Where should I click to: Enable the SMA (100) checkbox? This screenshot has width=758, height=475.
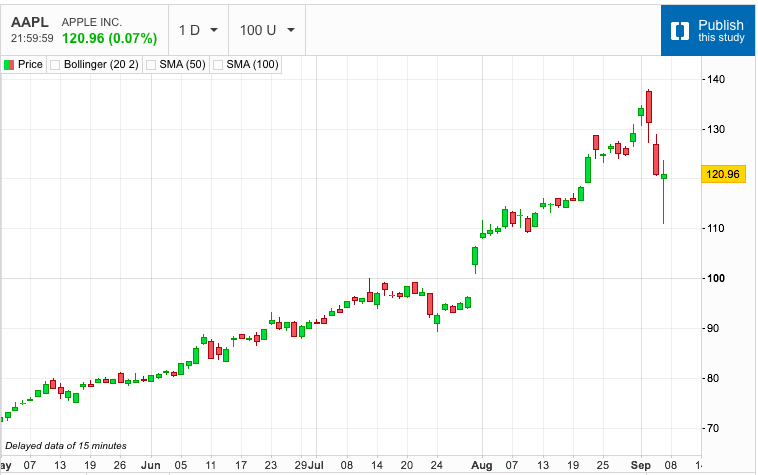(x=218, y=65)
